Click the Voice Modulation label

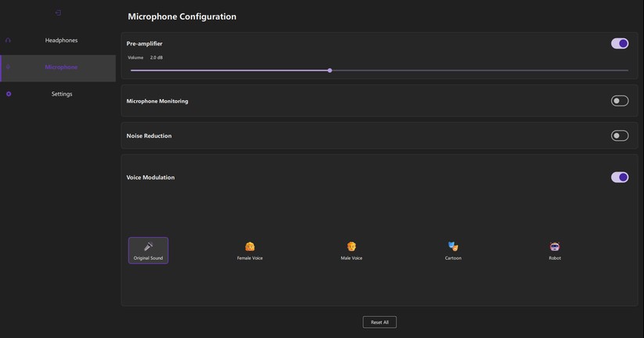point(150,178)
